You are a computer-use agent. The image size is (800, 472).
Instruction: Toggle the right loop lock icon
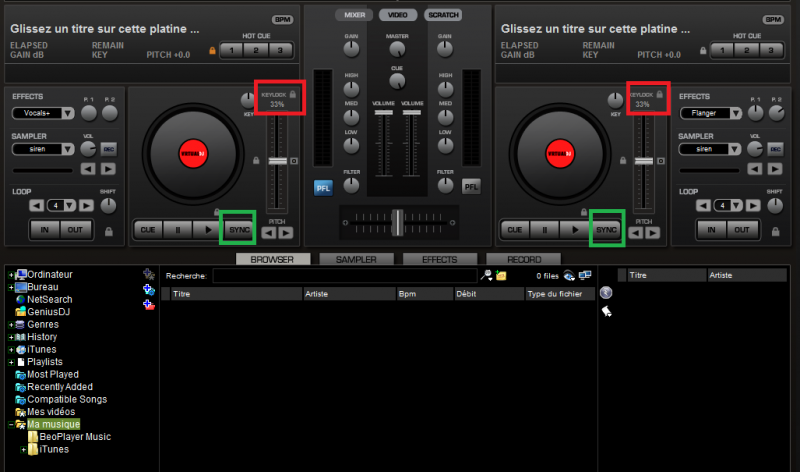coord(776,232)
